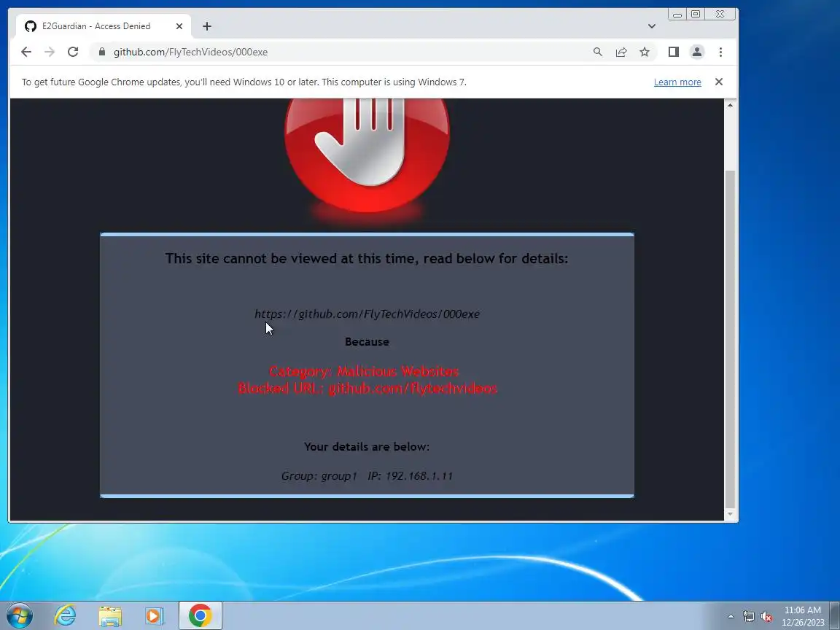This screenshot has width=840, height=630.
Task: Reload the blocked GitHub page
Action: [73, 52]
